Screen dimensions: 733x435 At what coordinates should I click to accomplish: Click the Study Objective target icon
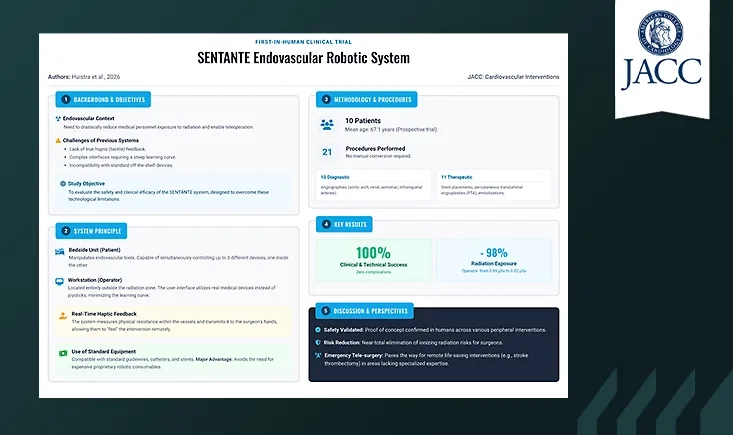click(x=63, y=184)
